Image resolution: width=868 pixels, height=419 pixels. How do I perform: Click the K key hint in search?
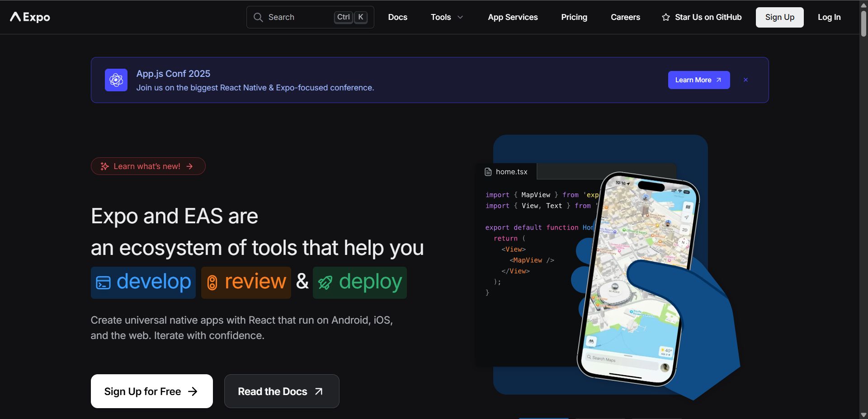click(361, 17)
